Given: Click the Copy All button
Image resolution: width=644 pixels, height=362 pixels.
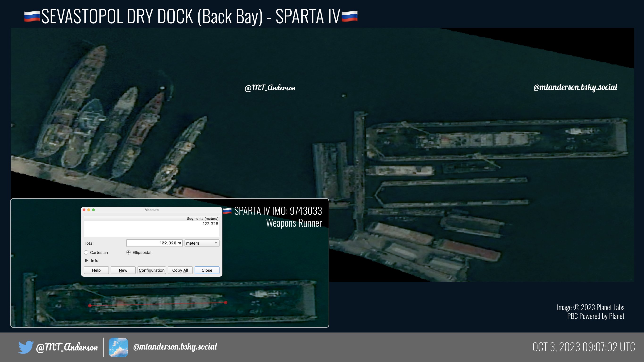Looking at the screenshot, I should (180, 270).
